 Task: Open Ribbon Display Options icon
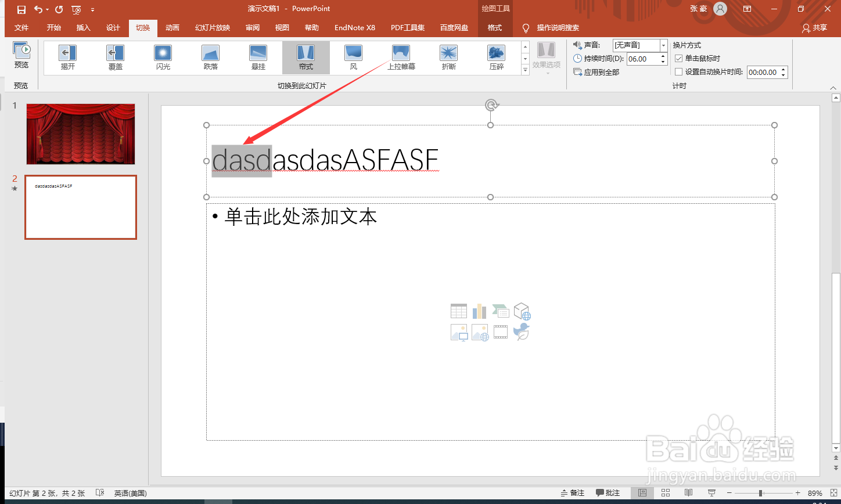pyautogui.click(x=747, y=9)
